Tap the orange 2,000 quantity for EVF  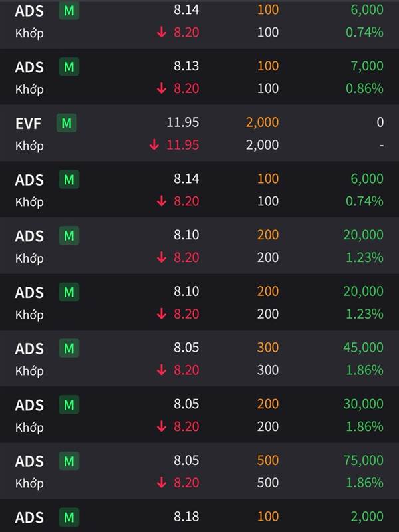[x=262, y=122]
